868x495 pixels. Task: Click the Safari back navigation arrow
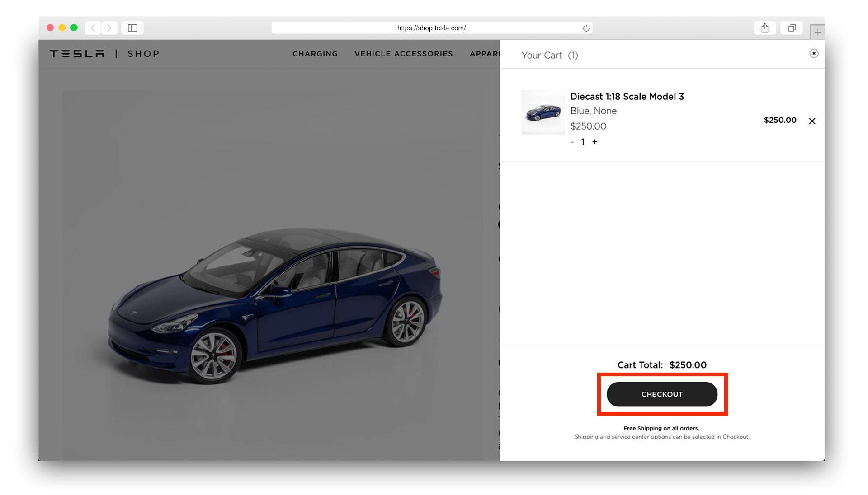click(93, 28)
